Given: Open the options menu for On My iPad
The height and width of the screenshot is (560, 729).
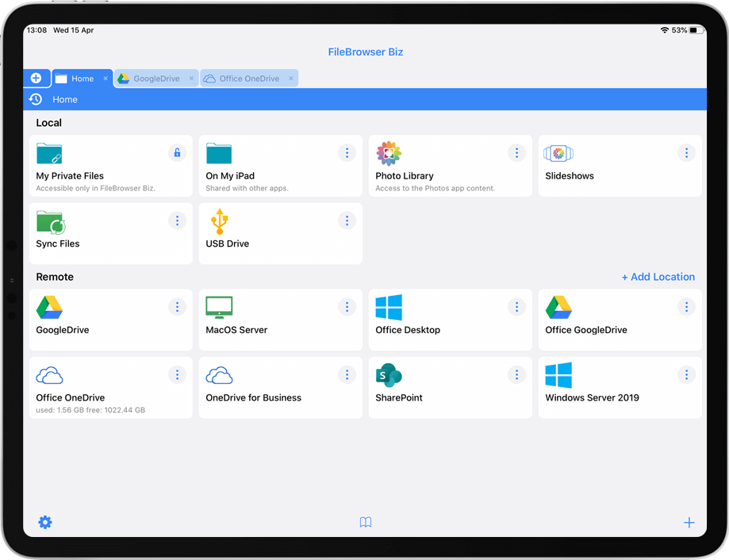Looking at the screenshot, I should coord(347,153).
